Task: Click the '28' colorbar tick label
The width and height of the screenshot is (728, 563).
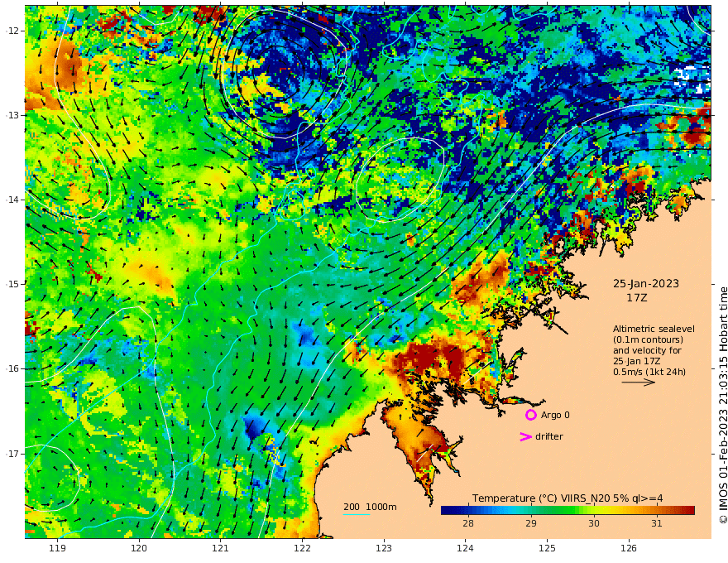Action: pos(468,523)
